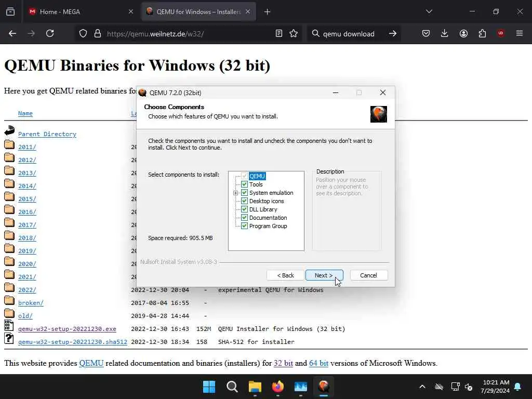Open the old/ folder link
The height and width of the screenshot is (399, 532).
[x=25, y=315]
